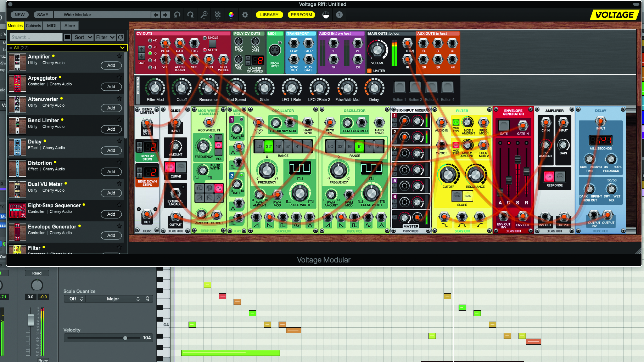
Task: Click the Read automation button in host
Action: (x=37, y=273)
